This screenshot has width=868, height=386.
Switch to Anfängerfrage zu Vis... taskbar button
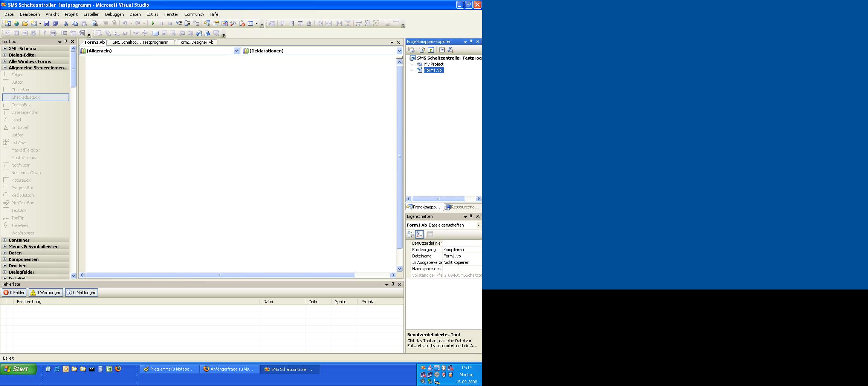point(229,369)
